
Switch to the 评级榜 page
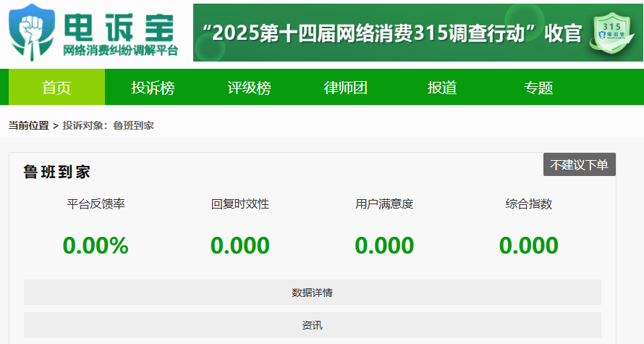point(249,88)
